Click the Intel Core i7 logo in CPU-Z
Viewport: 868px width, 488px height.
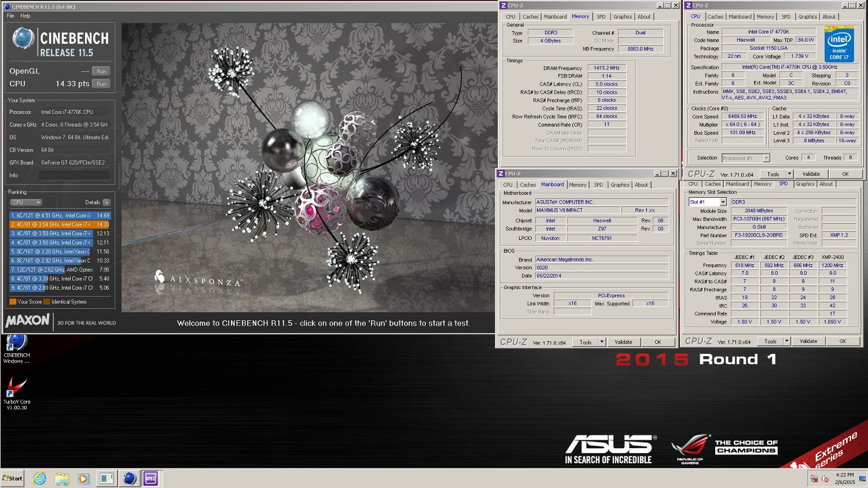[x=838, y=43]
